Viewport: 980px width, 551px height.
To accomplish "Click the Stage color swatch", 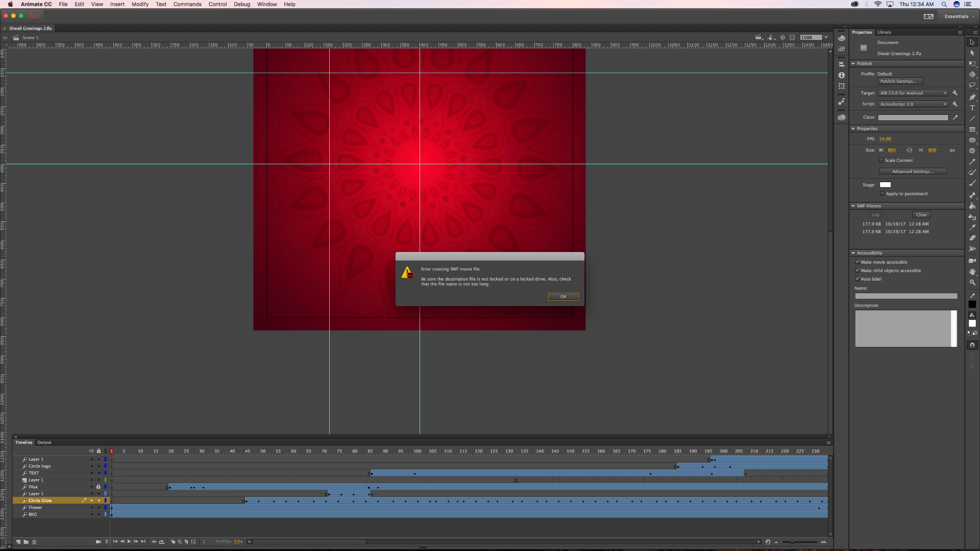I will tap(885, 185).
